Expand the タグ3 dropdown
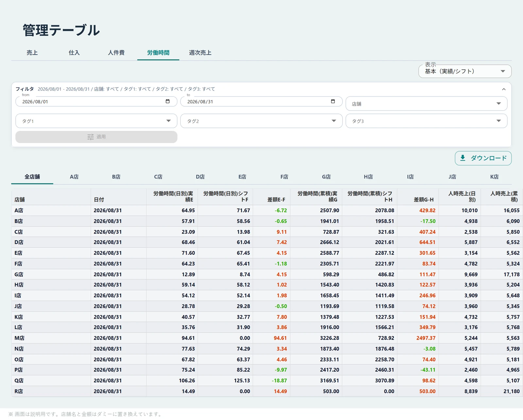This screenshot has height=420, width=523. pyautogui.click(x=426, y=121)
